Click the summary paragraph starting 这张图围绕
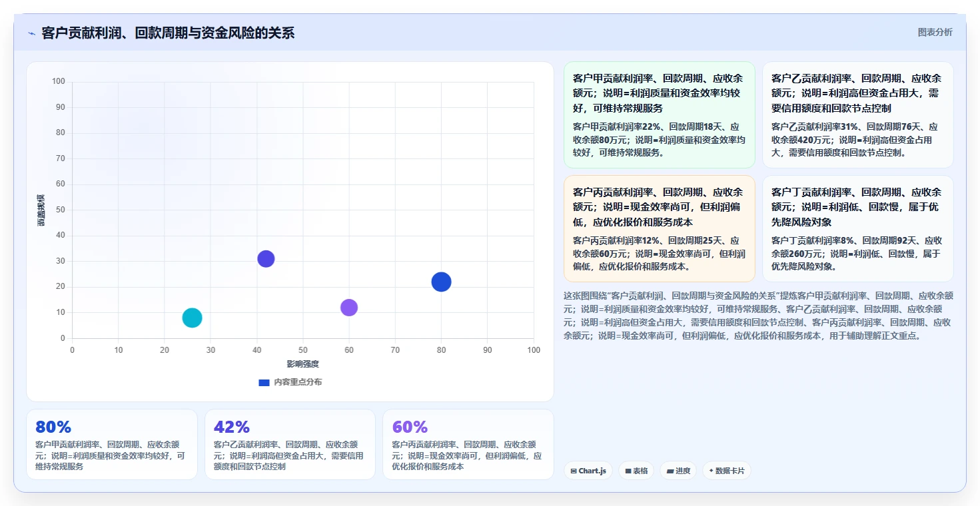Screen dimensions: 980x506 pos(758,316)
